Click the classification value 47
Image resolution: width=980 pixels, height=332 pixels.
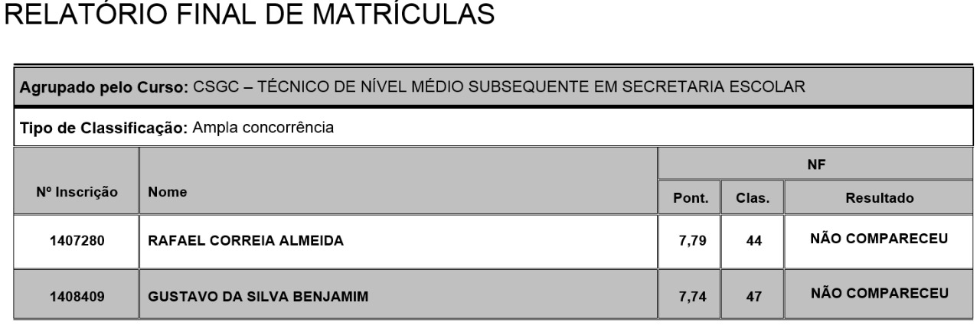pos(752,295)
